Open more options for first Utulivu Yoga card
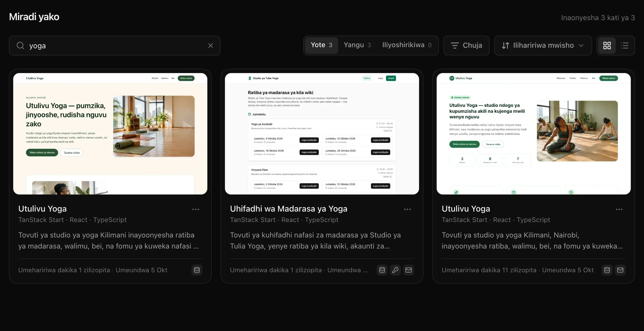 pyautogui.click(x=196, y=209)
